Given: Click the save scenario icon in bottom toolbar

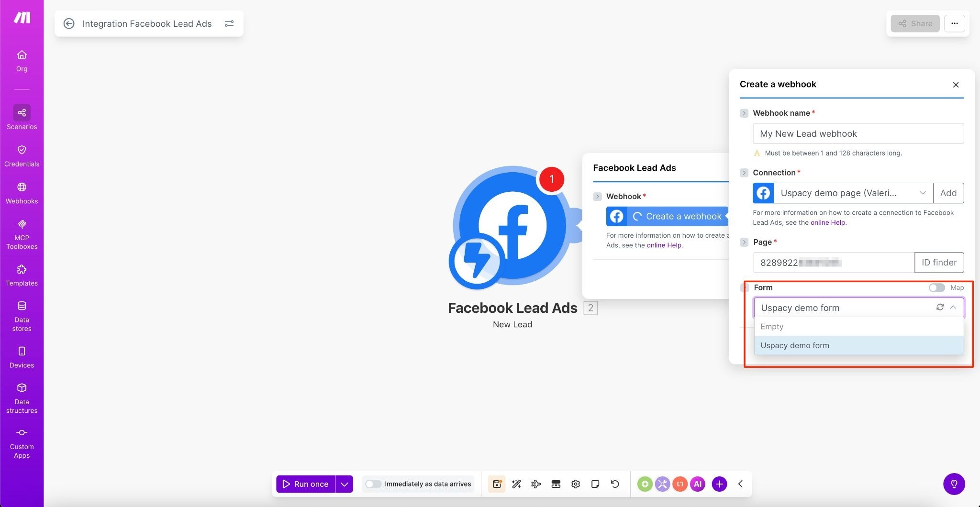Looking at the screenshot, I should pyautogui.click(x=497, y=484).
